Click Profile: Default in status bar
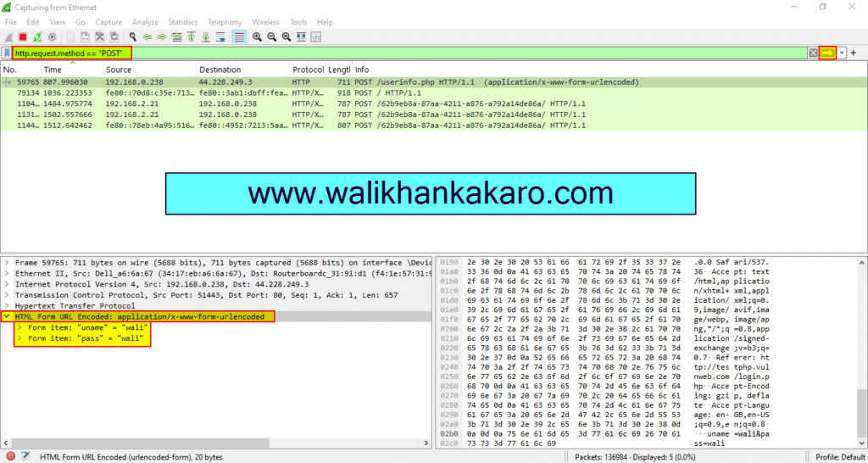868x463 pixels. 840,457
